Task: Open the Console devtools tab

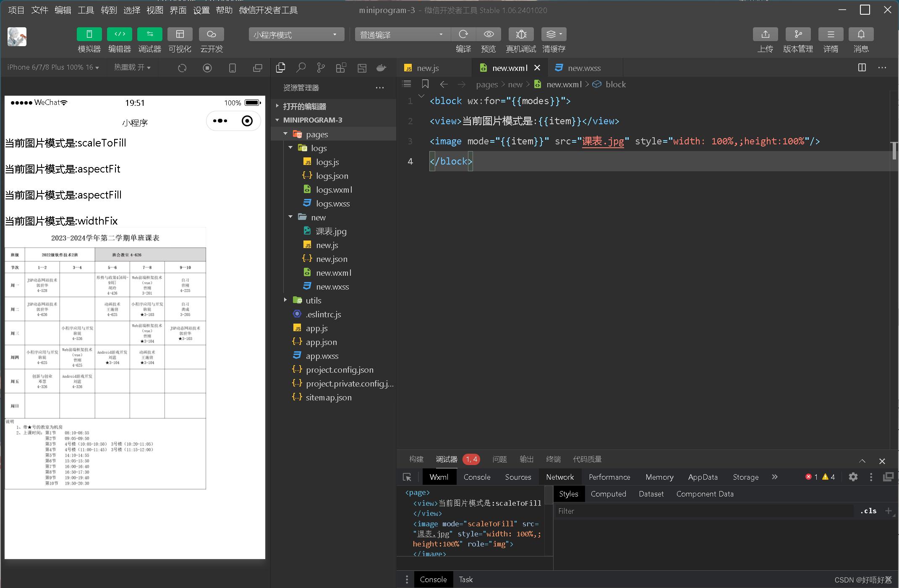Action: pos(477,477)
